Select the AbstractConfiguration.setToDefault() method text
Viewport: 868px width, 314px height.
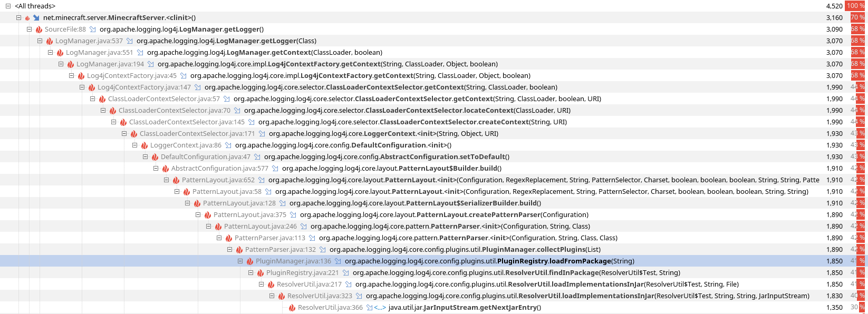tap(387, 157)
